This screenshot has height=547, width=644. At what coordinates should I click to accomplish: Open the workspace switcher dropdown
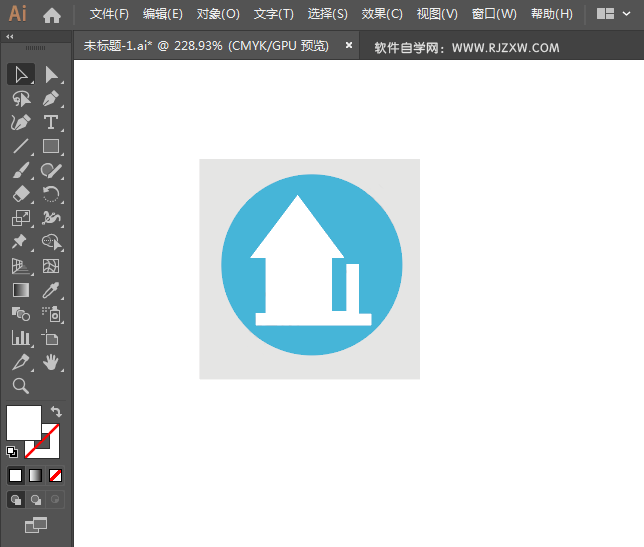pyautogui.click(x=614, y=14)
